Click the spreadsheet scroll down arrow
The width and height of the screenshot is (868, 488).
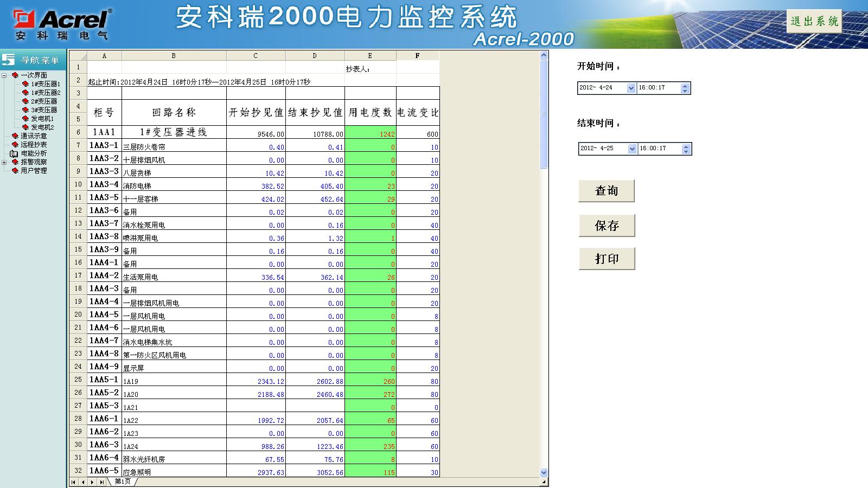544,473
